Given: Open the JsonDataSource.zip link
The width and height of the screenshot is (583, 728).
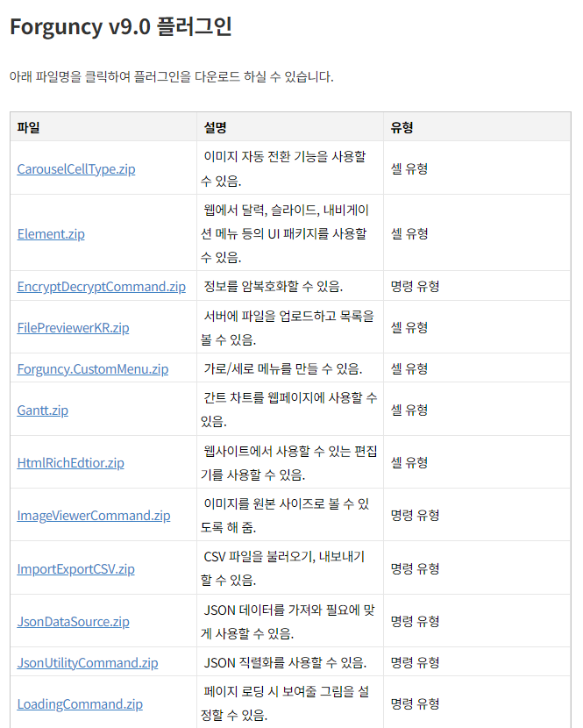Looking at the screenshot, I should [74, 622].
